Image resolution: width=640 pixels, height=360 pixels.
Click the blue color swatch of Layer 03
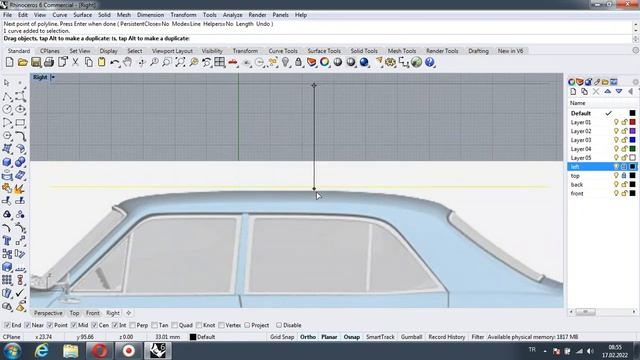click(632, 140)
